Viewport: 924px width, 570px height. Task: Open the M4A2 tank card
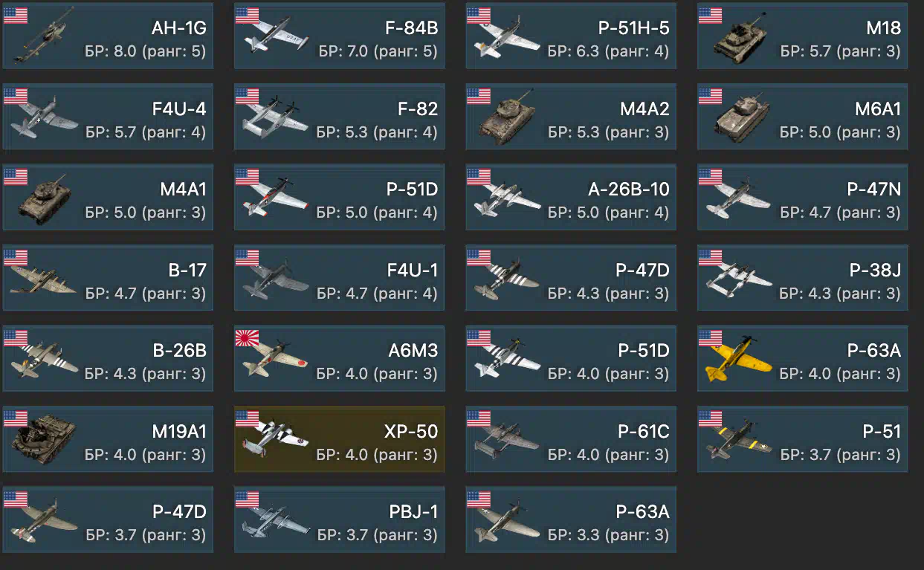(x=571, y=116)
